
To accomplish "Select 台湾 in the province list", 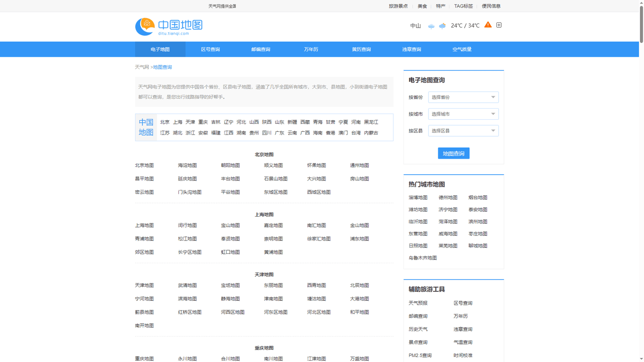I will pos(356,133).
